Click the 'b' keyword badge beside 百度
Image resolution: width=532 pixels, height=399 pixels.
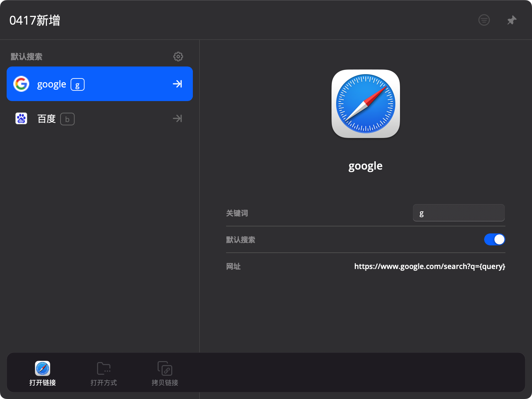[x=67, y=119]
